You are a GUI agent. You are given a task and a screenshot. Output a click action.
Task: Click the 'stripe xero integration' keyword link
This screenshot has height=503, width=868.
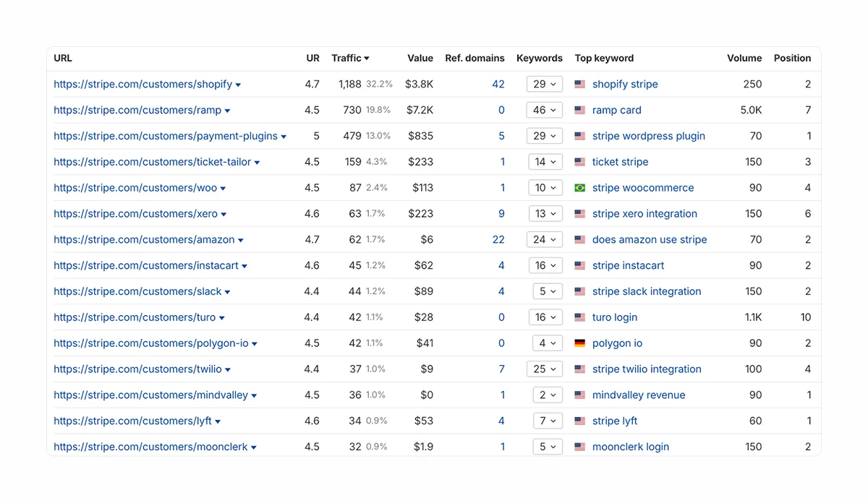[644, 214]
